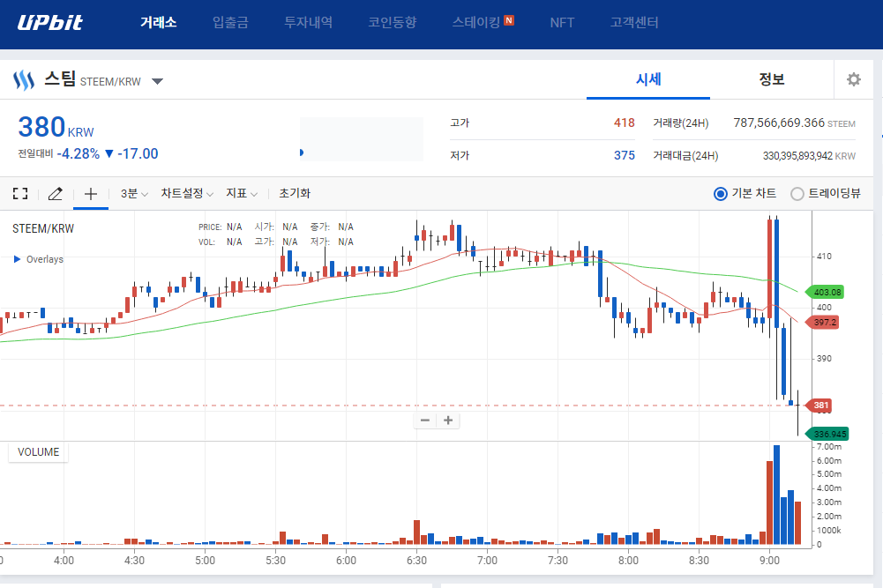Select the 트레이딩뷰 radio button

797,194
